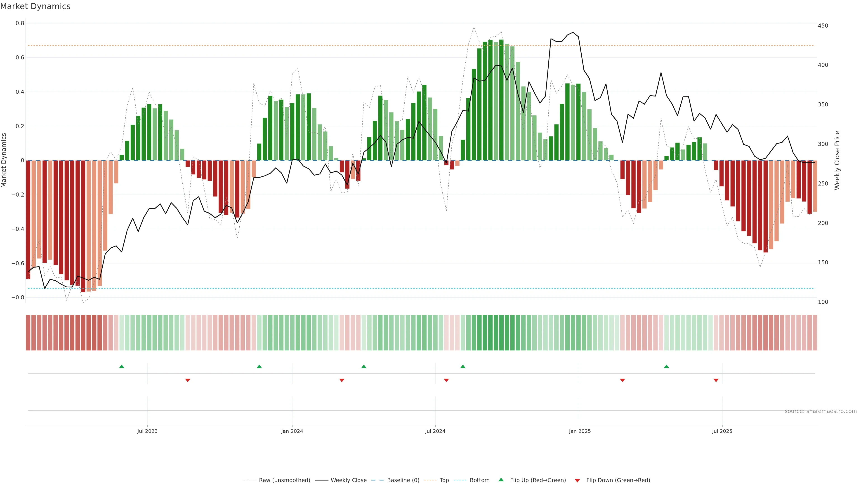Click the first green Flip Up triangle marker
Viewport: 868px width, 488px height.
click(122, 366)
